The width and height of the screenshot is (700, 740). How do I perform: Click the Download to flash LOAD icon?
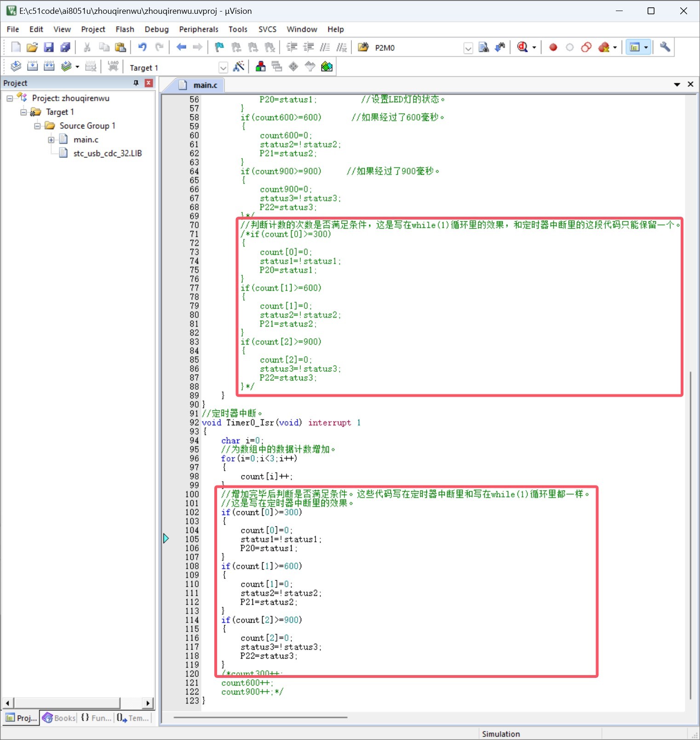click(113, 67)
